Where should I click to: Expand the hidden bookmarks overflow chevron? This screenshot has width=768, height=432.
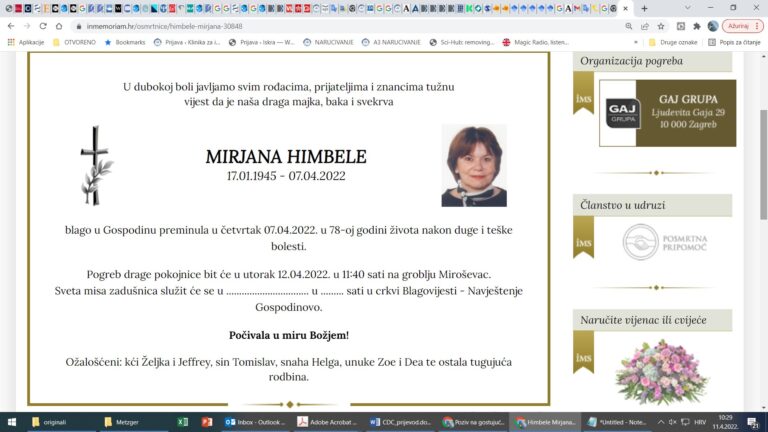(x=635, y=42)
